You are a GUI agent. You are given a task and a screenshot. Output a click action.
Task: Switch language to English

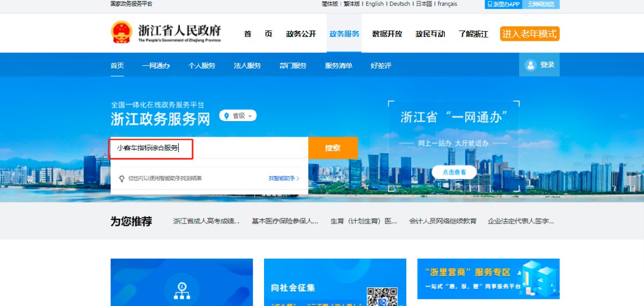coord(375,4)
